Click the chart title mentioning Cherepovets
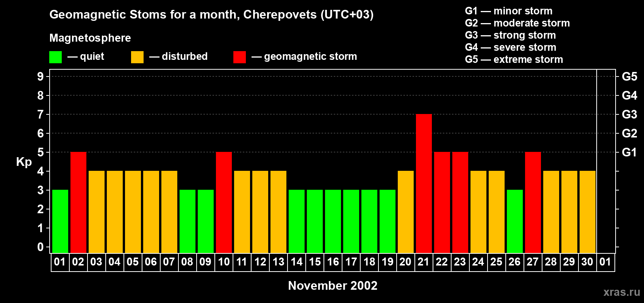 click(x=211, y=14)
